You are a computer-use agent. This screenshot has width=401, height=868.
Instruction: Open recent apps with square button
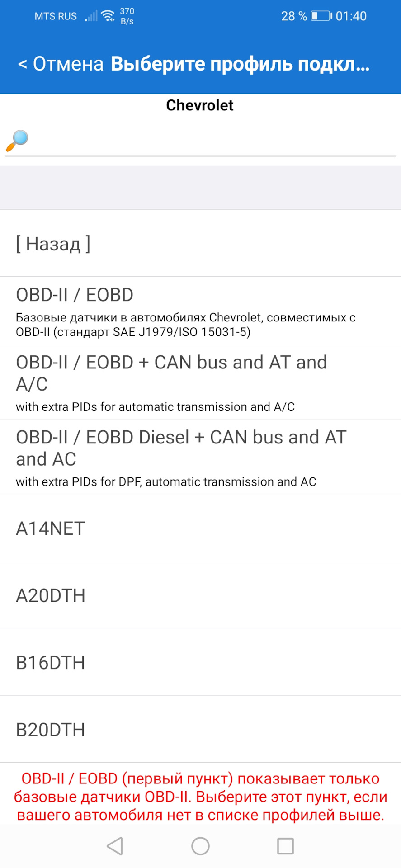[285, 846]
